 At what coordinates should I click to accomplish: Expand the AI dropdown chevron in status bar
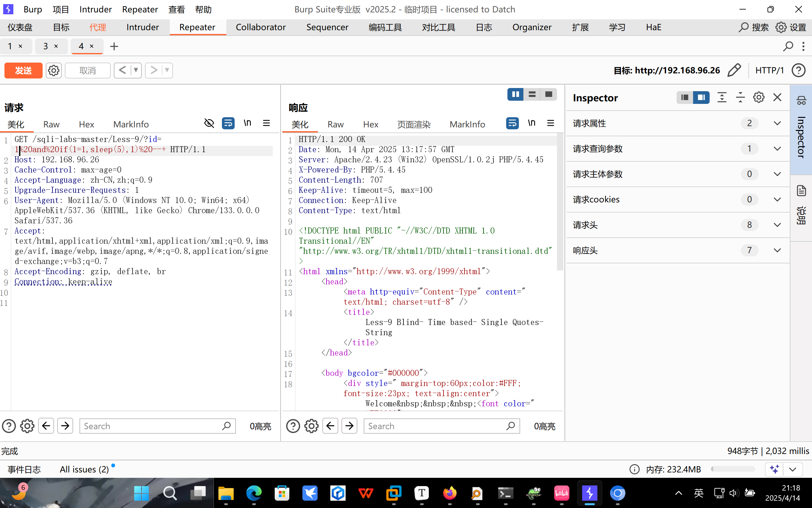click(793, 469)
